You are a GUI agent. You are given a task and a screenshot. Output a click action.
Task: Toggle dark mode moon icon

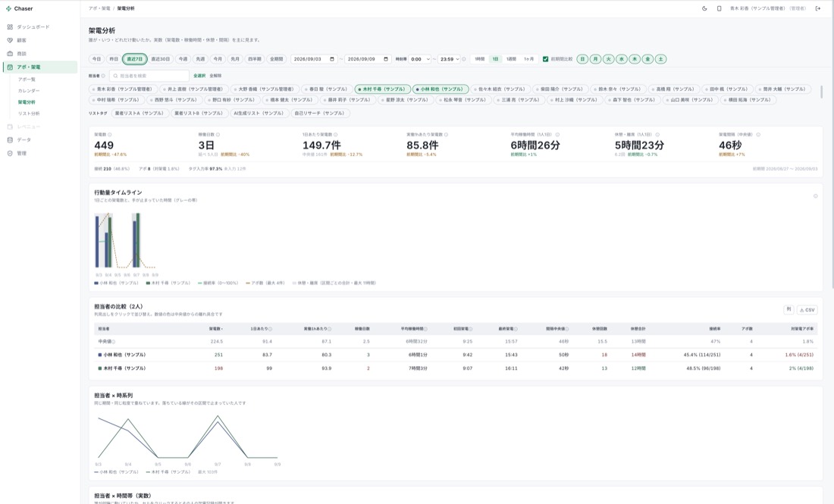[x=704, y=8]
